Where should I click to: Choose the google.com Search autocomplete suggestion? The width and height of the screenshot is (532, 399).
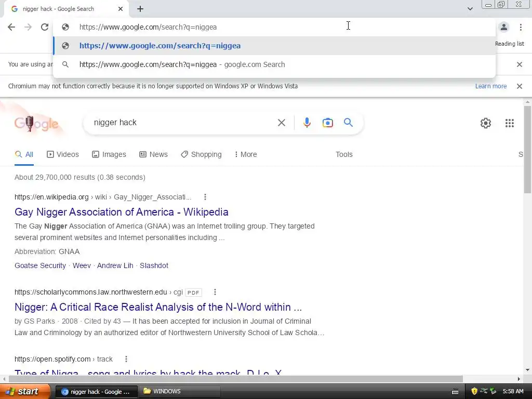coord(274,64)
